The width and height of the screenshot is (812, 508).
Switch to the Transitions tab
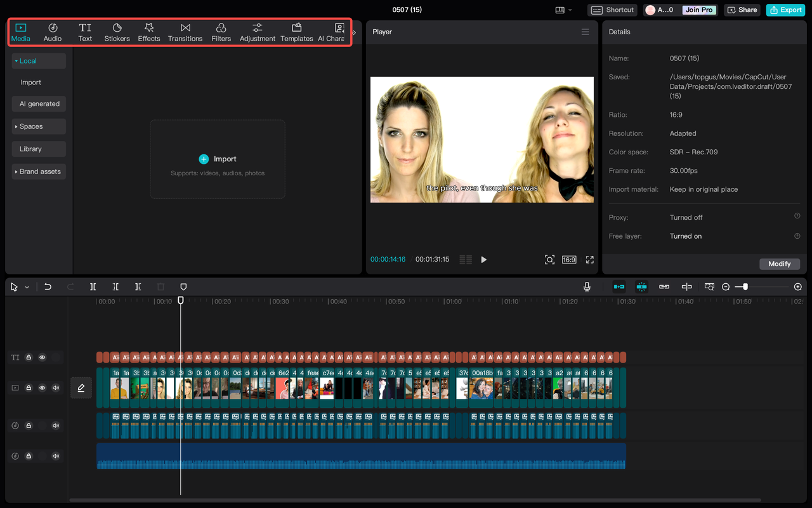coord(185,32)
